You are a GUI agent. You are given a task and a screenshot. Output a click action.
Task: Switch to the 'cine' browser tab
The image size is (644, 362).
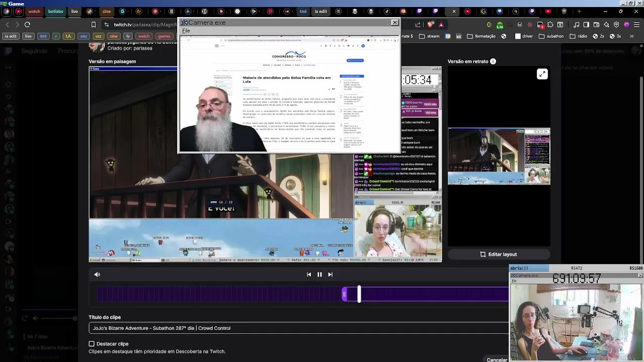pos(107,11)
